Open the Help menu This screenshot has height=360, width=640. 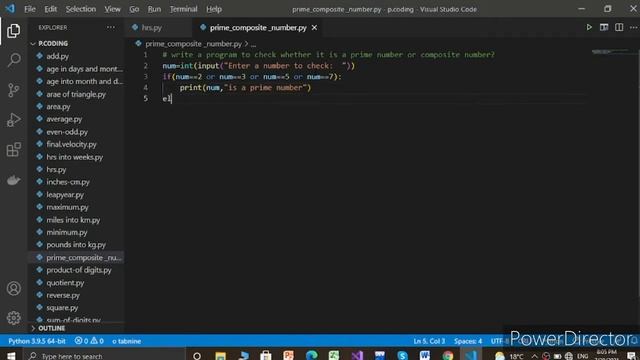coord(214,9)
